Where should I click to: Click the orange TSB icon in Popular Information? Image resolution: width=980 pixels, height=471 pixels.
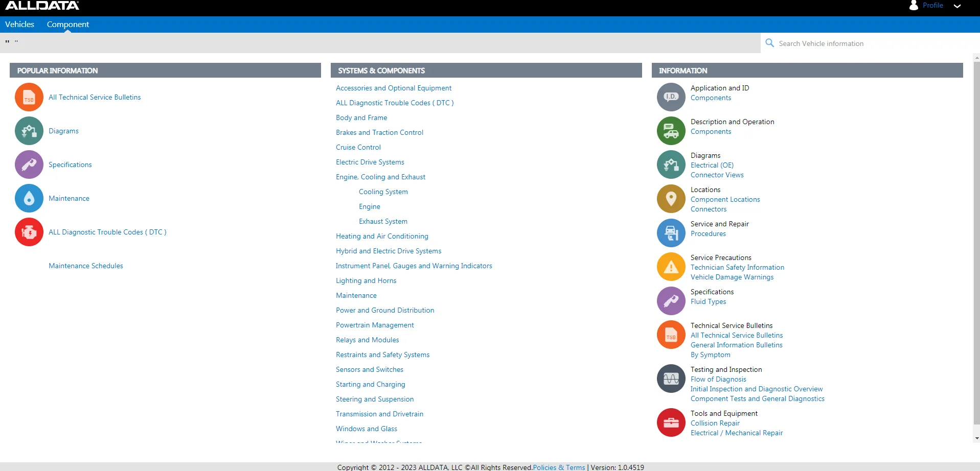29,97
